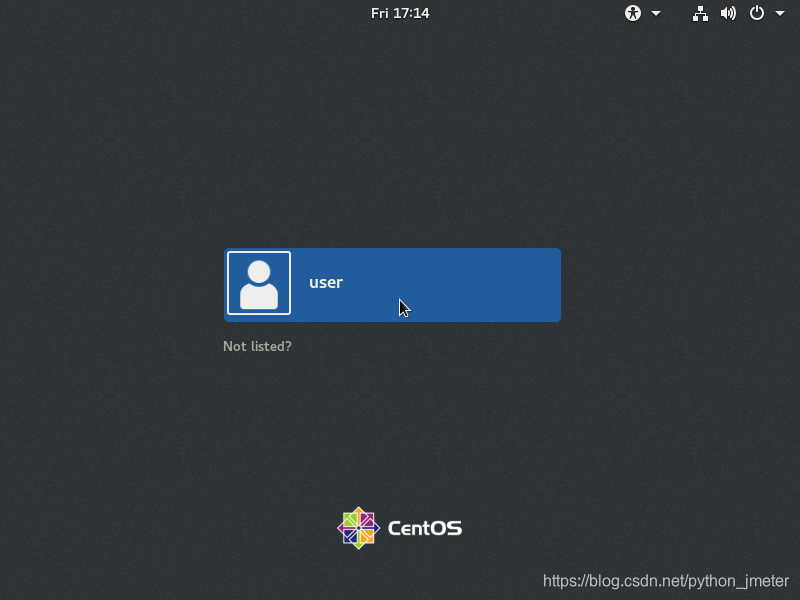Open the power menu icon
Screen dimensions: 800x600
(757, 13)
